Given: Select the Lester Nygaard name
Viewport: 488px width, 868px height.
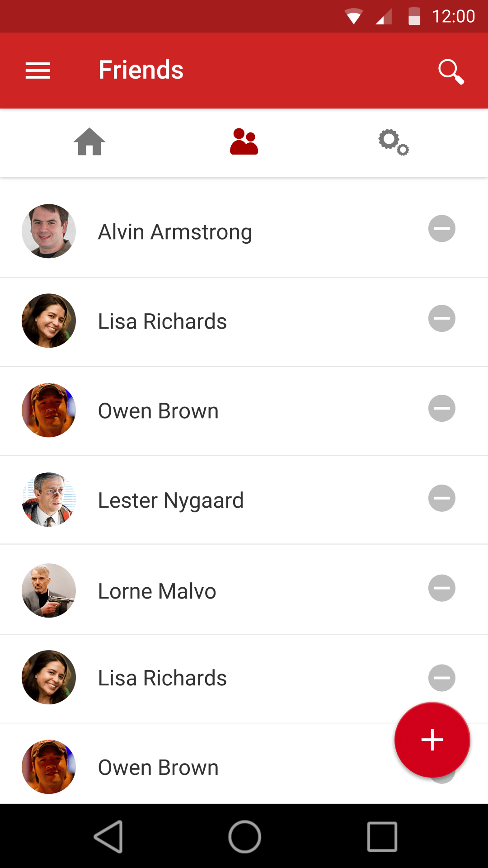Looking at the screenshot, I should pos(171,500).
